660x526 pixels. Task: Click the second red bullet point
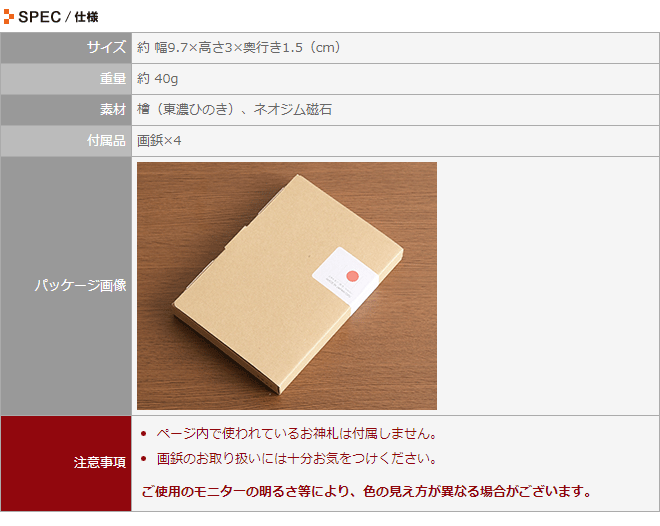point(144,459)
